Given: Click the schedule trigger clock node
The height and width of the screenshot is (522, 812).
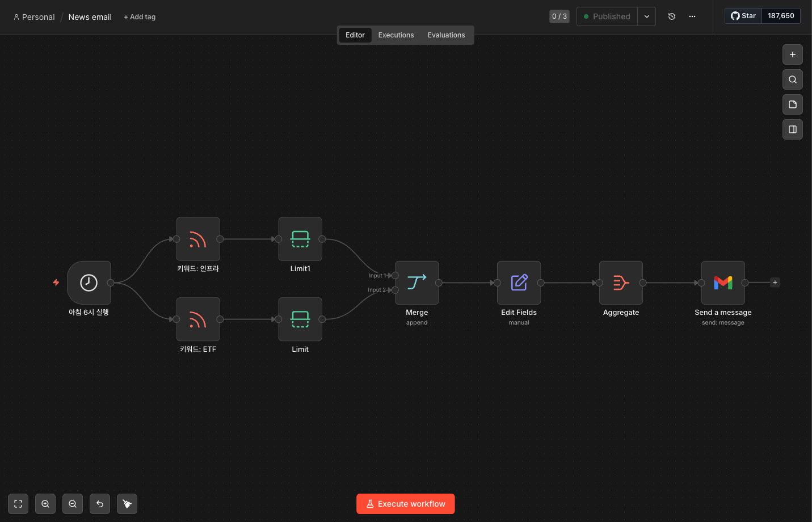Looking at the screenshot, I should [x=89, y=283].
